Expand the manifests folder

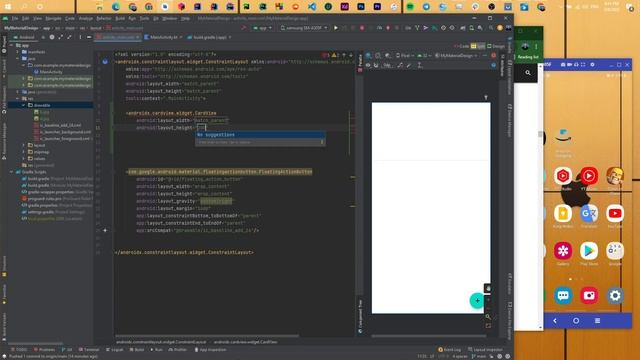(18, 52)
